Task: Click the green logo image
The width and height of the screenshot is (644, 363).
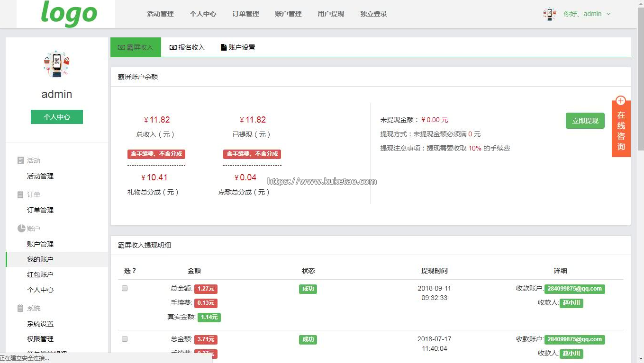Action: click(x=69, y=14)
